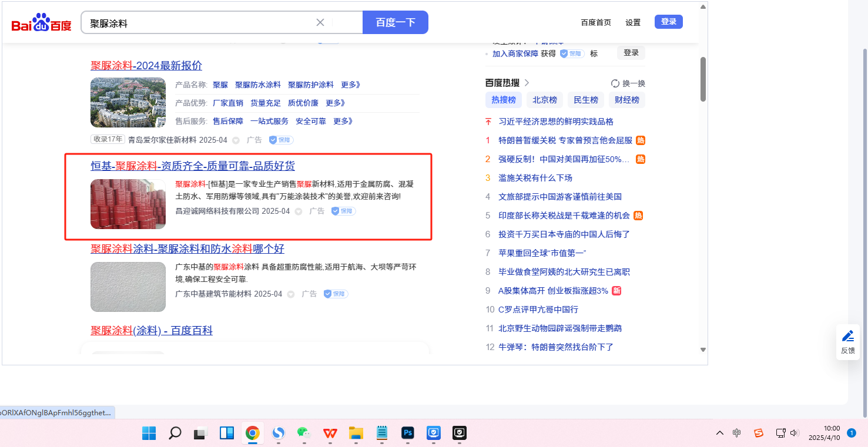868x447 pixels.
Task: Open Photoshop from the taskbar
Action: click(x=407, y=433)
